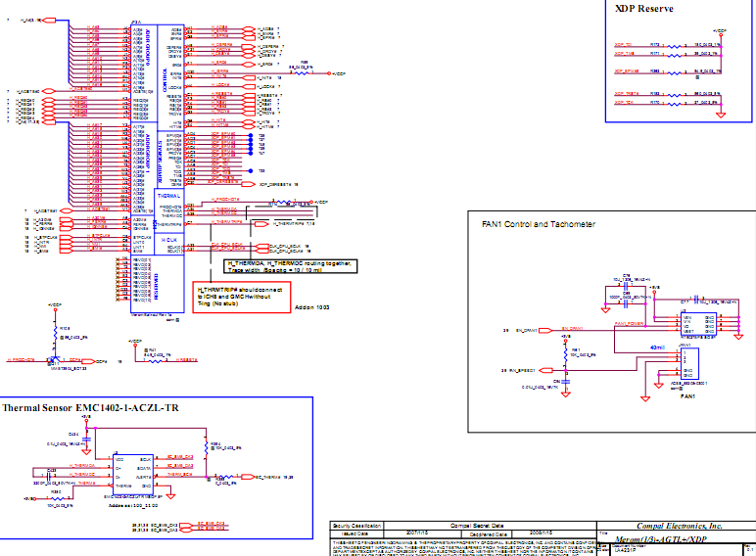Screen dimensions: 756x556
Task: Click the 'H_THERMDA, H_THERMDC routing together' note
Action: (290, 266)
